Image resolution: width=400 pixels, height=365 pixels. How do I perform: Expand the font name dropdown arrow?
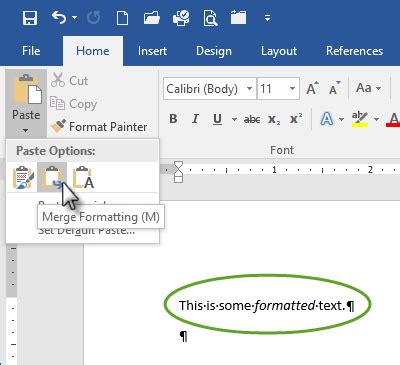point(249,89)
